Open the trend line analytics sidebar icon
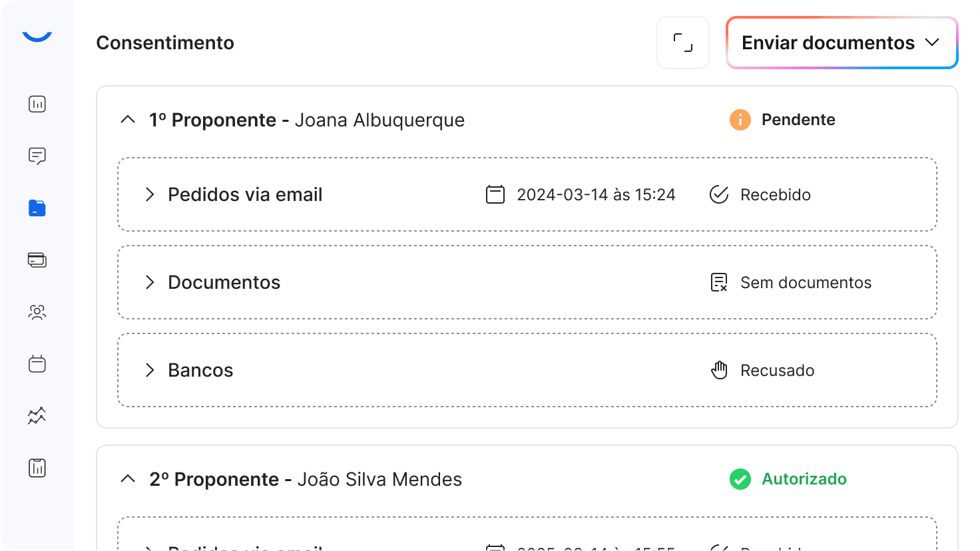 tap(37, 416)
